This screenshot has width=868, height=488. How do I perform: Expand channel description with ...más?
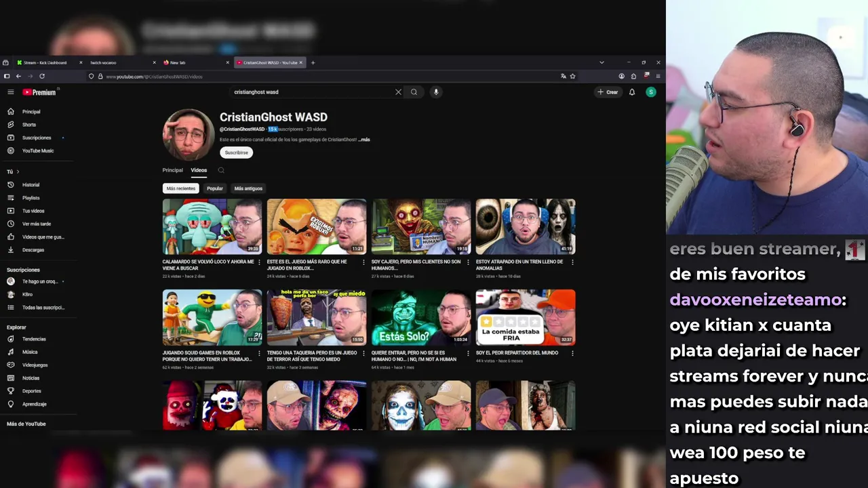pos(364,140)
